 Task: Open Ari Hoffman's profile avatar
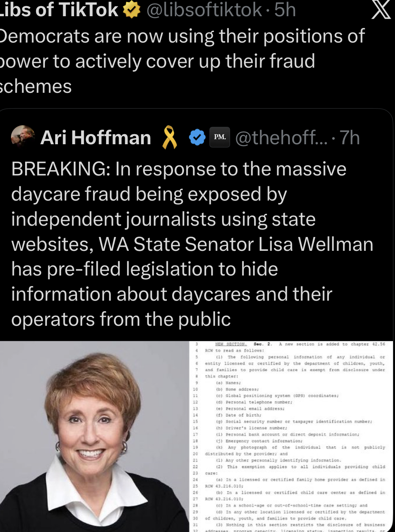point(23,137)
